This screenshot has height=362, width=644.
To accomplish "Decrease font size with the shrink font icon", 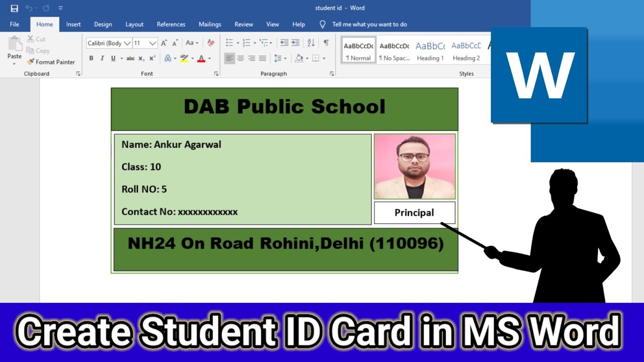I will coord(175,43).
